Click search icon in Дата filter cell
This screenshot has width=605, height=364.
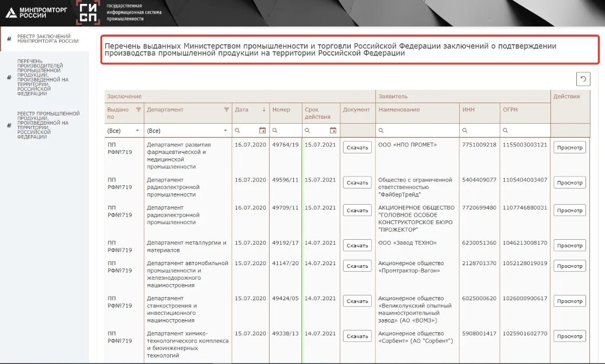point(237,131)
